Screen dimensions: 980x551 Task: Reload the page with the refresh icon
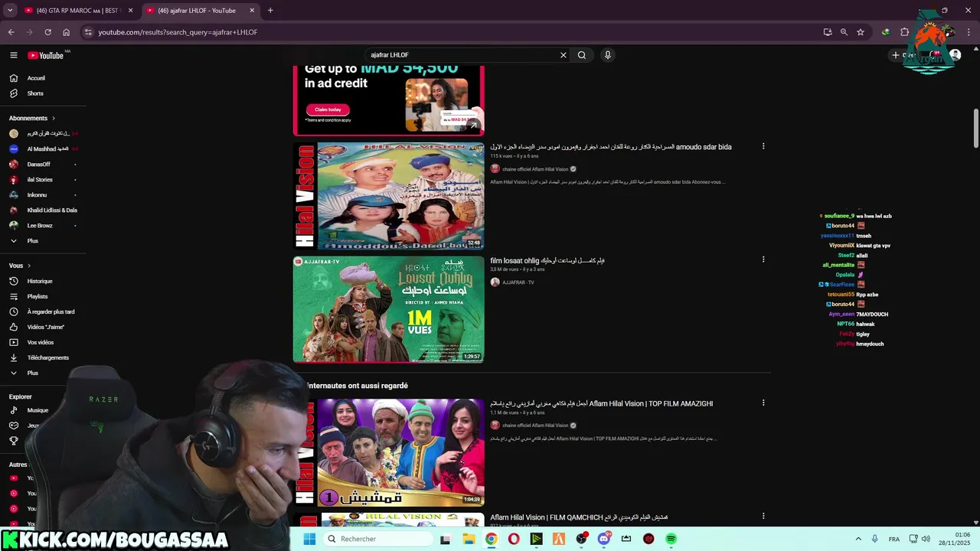pos(47,32)
